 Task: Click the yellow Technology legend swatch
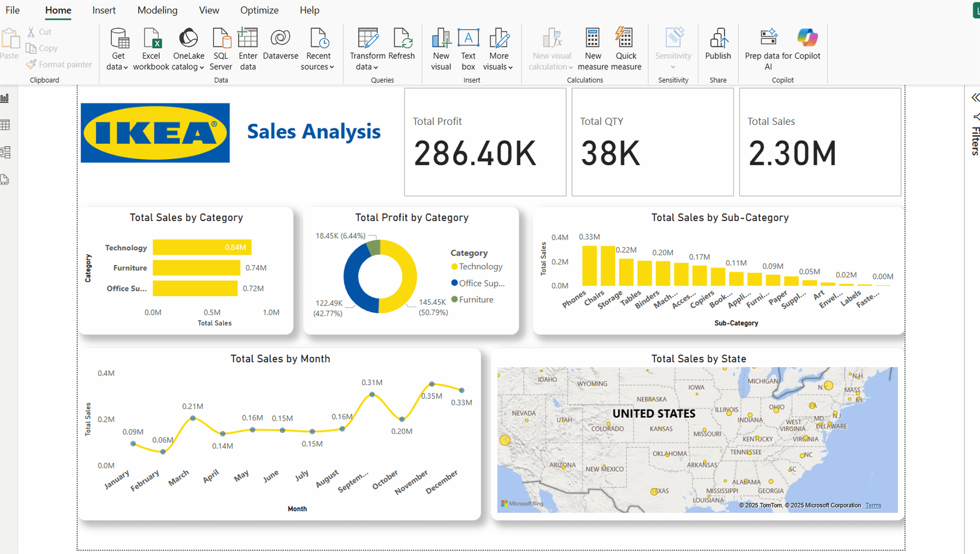coord(454,266)
